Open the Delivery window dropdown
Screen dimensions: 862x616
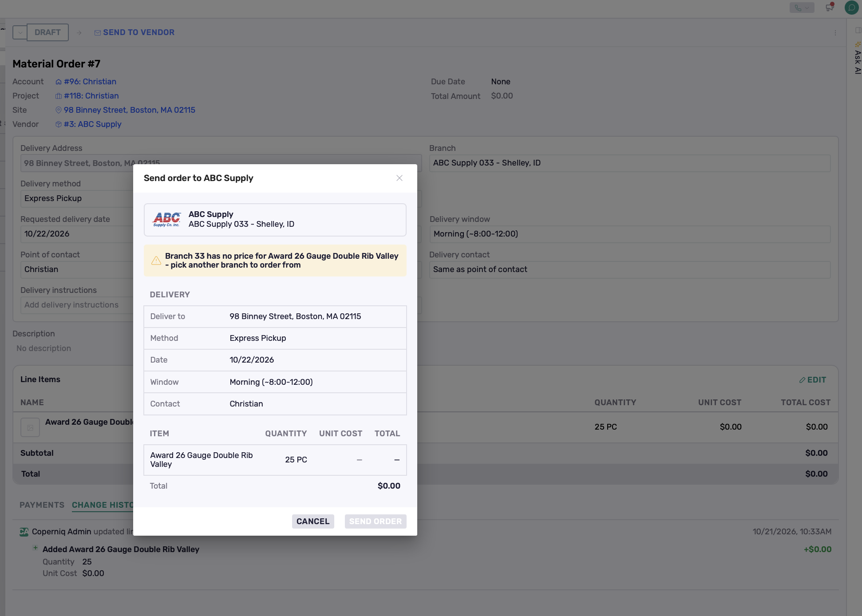(630, 234)
